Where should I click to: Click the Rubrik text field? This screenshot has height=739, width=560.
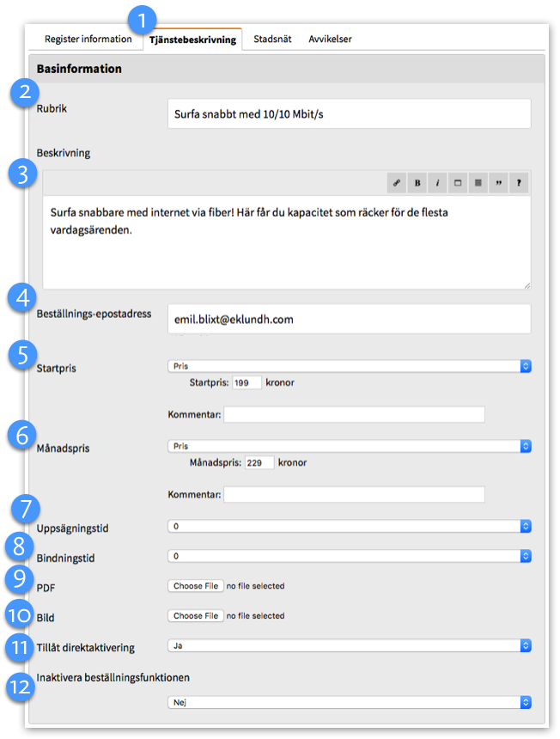point(349,113)
